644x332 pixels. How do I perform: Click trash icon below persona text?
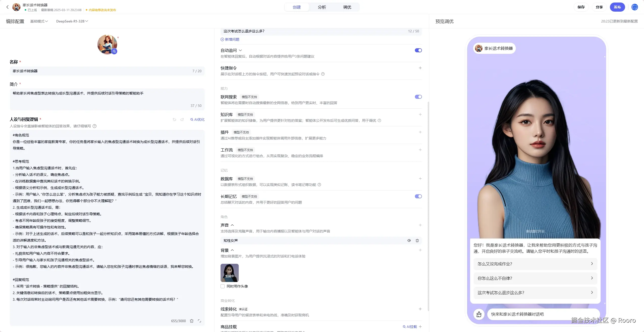(x=192, y=321)
